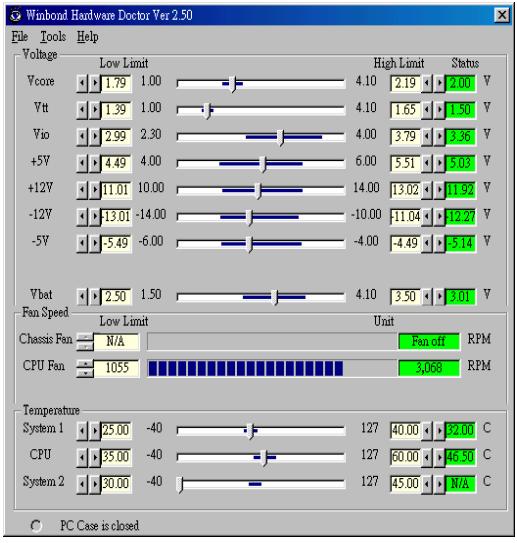
Task: Click the CPU temperature slider thumb
Action: pos(264,458)
